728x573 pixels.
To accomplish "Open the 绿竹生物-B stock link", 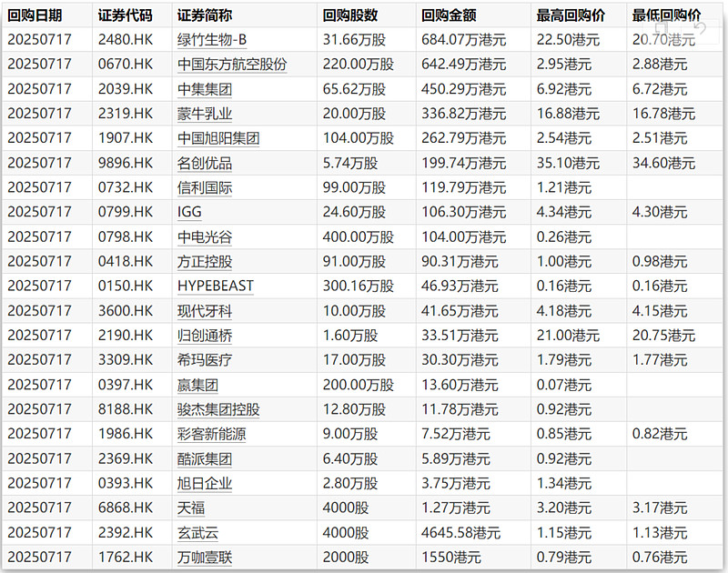I will pos(212,40).
